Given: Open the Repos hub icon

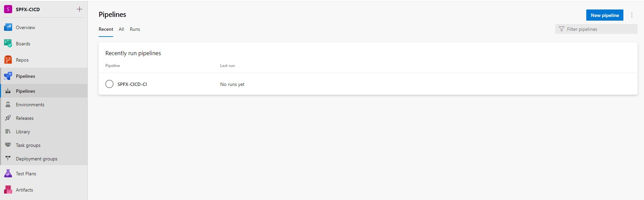Looking at the screenshot, I should (x=8, y=60).
